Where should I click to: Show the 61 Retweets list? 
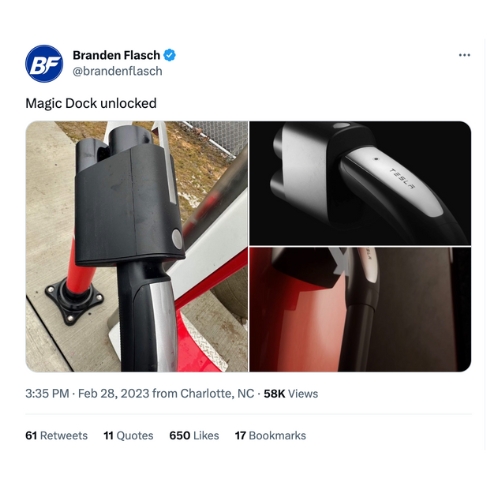(56, 435)
